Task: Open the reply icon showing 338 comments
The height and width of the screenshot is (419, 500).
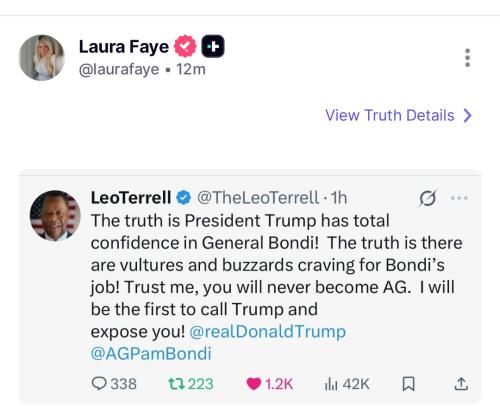Action: [x=99, y=383]
